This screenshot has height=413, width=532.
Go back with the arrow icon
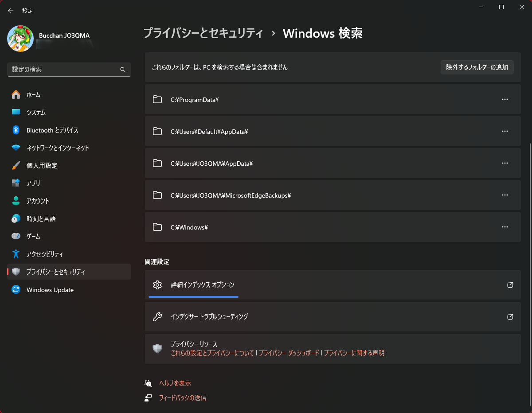pos(11,11)
